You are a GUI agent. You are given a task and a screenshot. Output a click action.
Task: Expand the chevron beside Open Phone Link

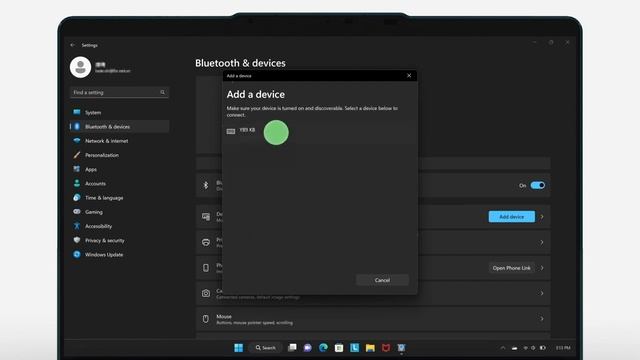[x=542, y=268]
